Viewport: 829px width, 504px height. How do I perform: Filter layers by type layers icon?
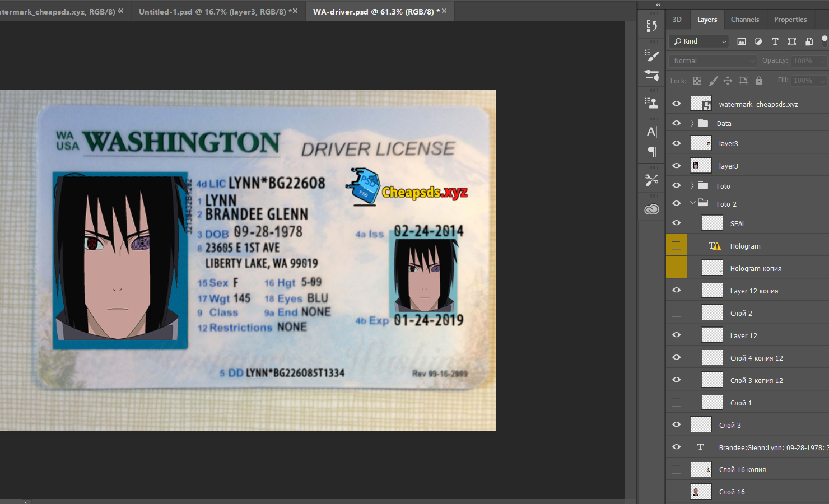click(775, 41)
